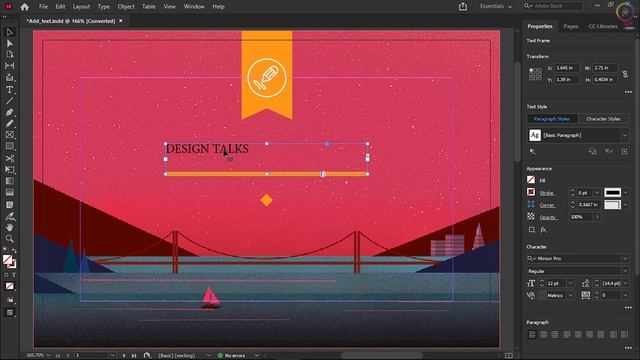Image resolution: width=640 pixels, height=360 pixels.
Task: Select the Direct Selection tool
Action: (x=10, y=43)
